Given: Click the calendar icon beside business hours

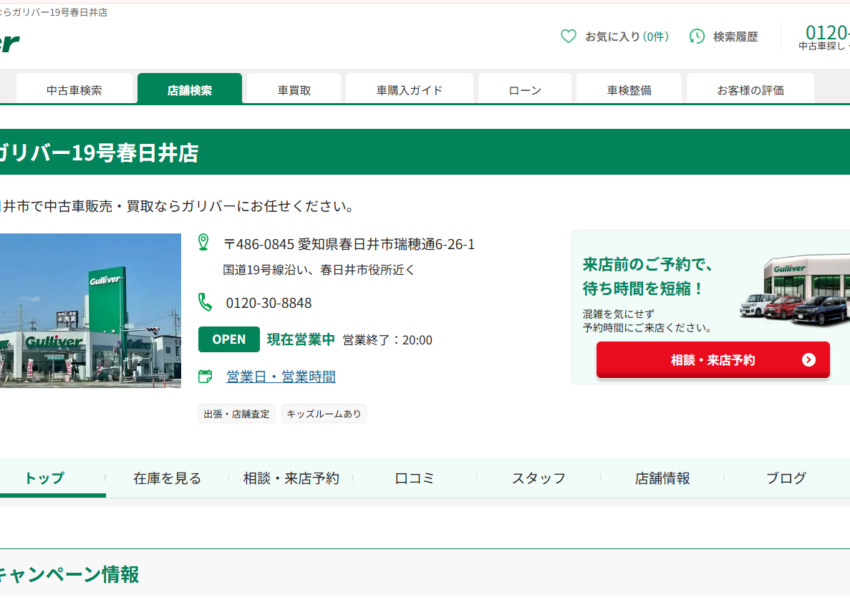Looking at the screenshot, I should [x=205, y=376].
